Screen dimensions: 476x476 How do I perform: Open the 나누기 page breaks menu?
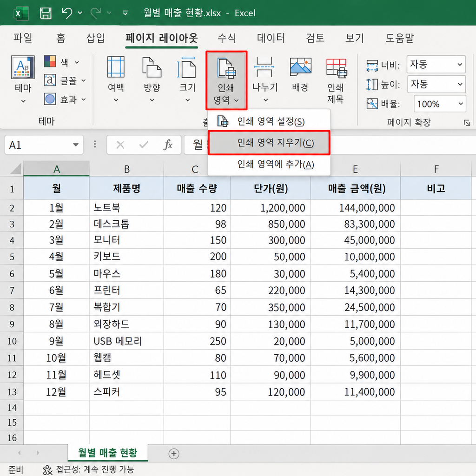(265, 79)
